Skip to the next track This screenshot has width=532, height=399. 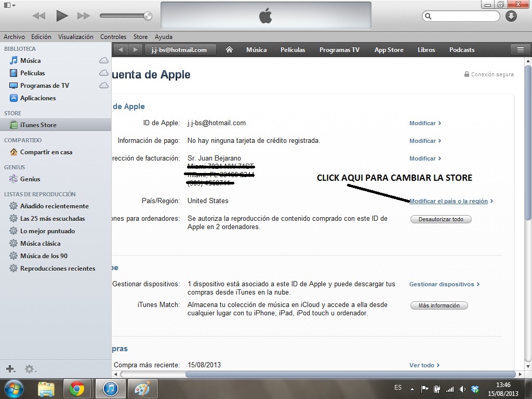pos(84,16)
